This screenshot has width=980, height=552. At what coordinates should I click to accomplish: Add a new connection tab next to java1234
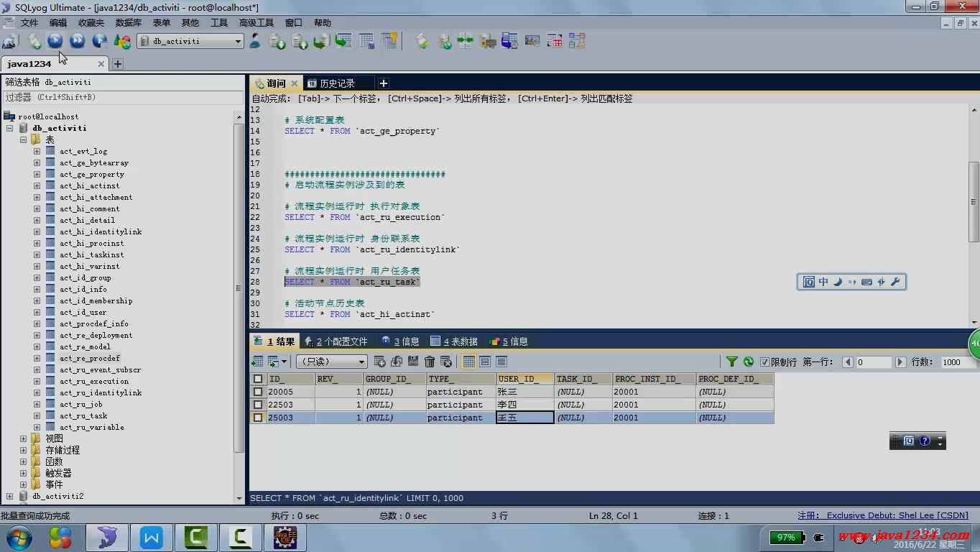[117, 64]
